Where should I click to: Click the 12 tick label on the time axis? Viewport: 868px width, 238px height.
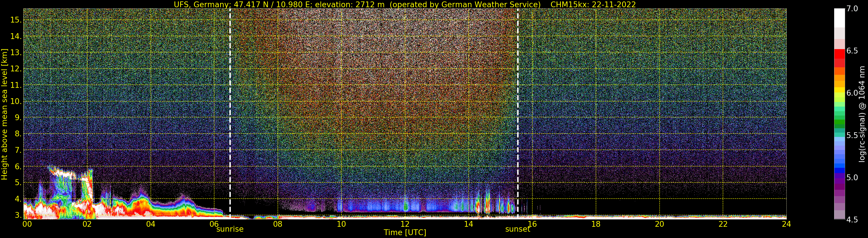405,224
